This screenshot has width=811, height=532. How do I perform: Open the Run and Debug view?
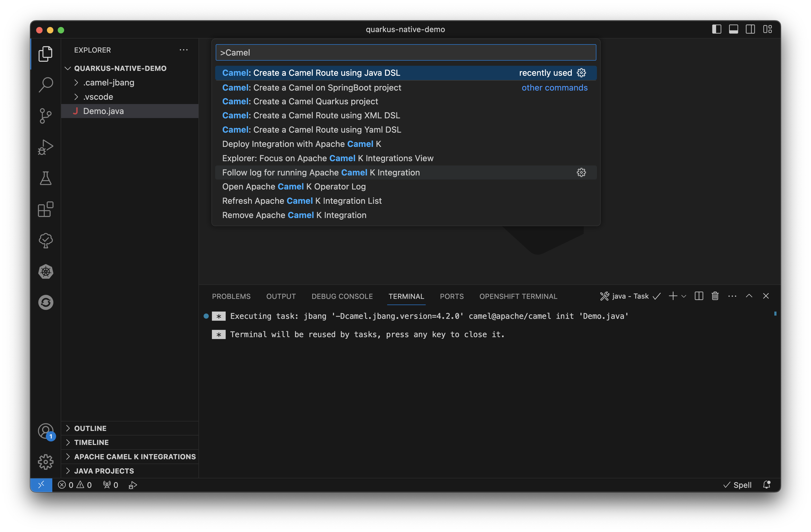pyautogui.click(x=46, y=147)
